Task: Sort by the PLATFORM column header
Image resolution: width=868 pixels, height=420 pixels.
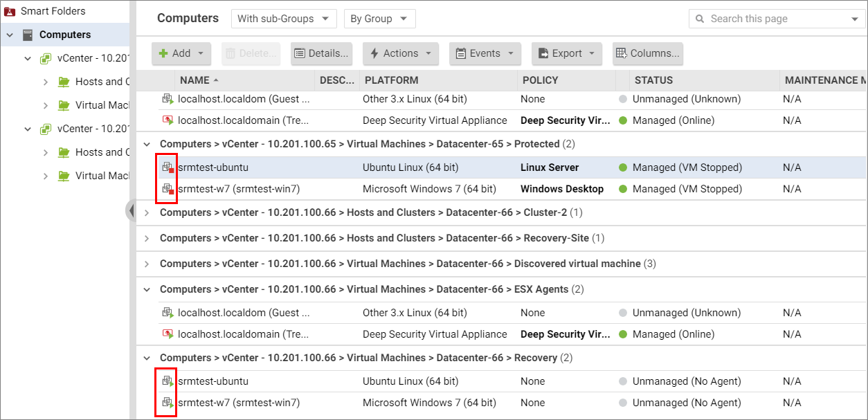Action: [392, 80]
